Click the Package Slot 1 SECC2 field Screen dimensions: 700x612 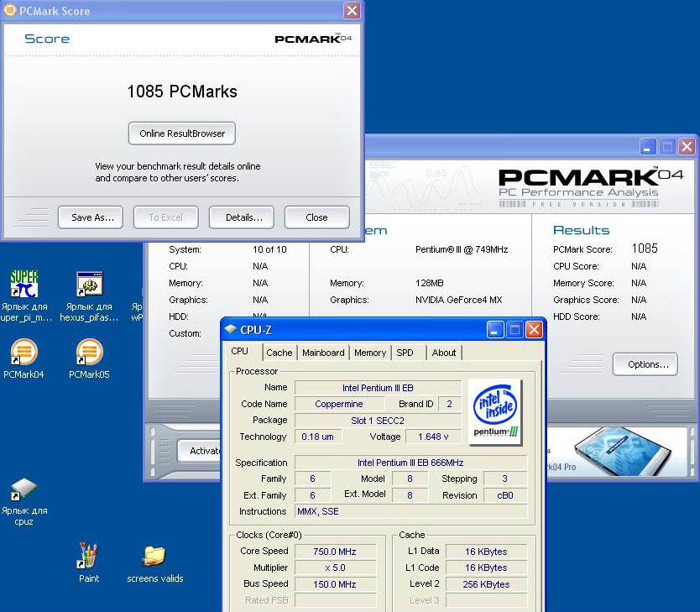pos(378,421)
